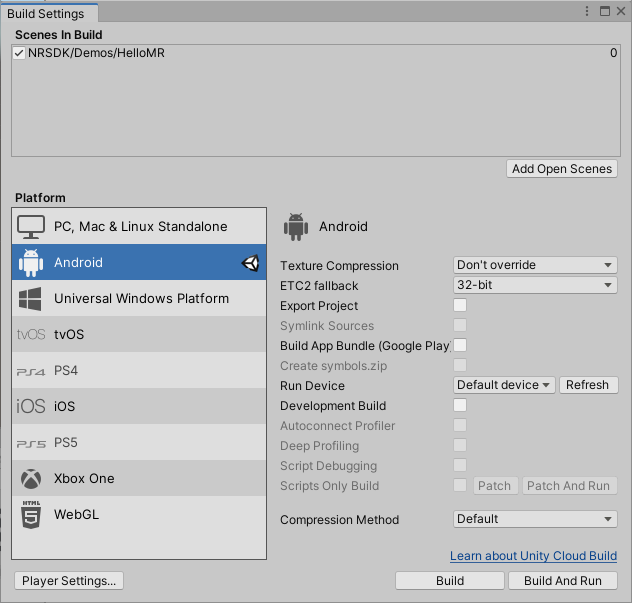Toggle the Script Debugging checkbox
This screenshot has width=632, height=603.
[x=460, y=465]
